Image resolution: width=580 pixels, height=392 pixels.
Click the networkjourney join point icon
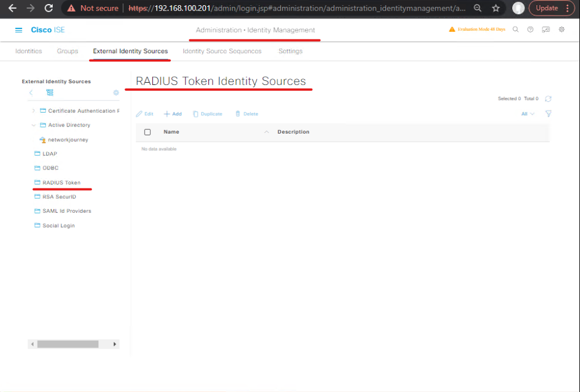click(x=42, y=140)
